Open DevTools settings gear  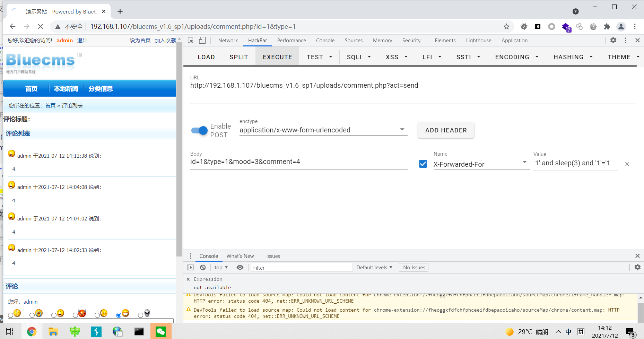pyautogui.click(x=613, y=40)
